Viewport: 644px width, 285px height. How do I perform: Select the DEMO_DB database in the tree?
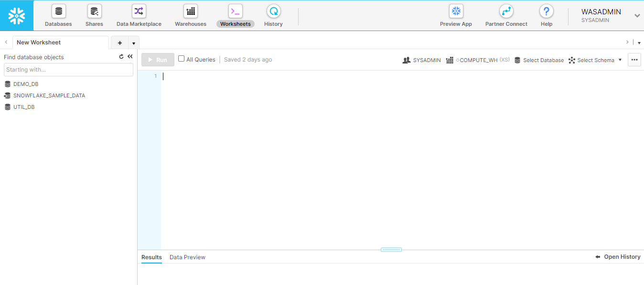(x=26, y=84)
